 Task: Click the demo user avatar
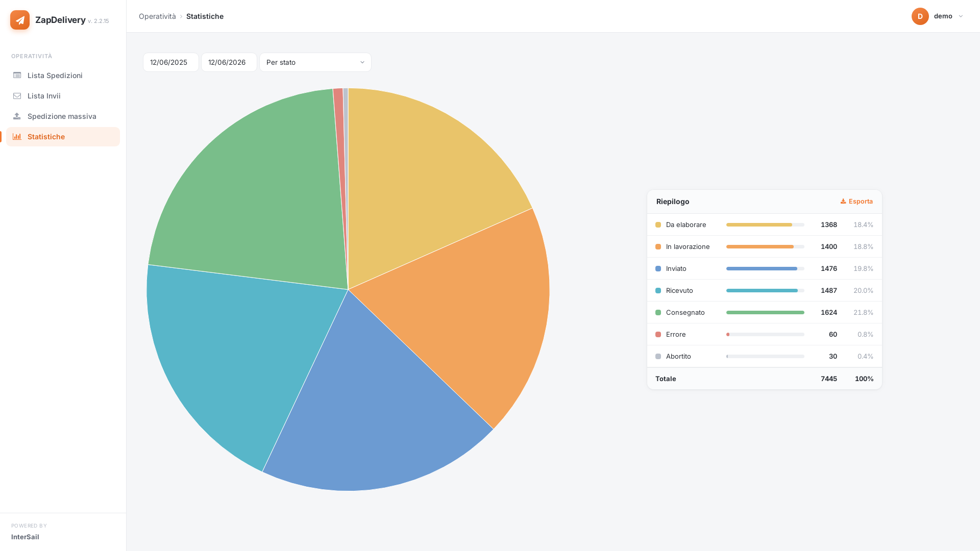tap(920, 16)
